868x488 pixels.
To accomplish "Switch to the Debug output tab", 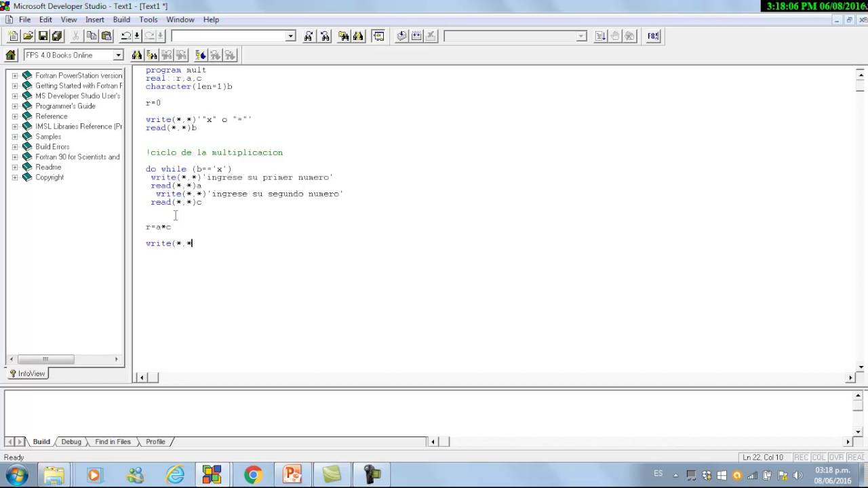I will click(x=71, y=442).
